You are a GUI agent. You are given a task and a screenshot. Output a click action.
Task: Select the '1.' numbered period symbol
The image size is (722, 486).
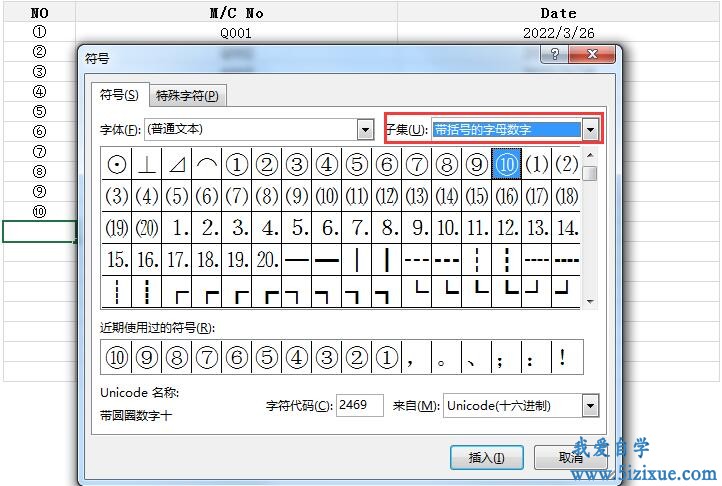click(177, 228)
